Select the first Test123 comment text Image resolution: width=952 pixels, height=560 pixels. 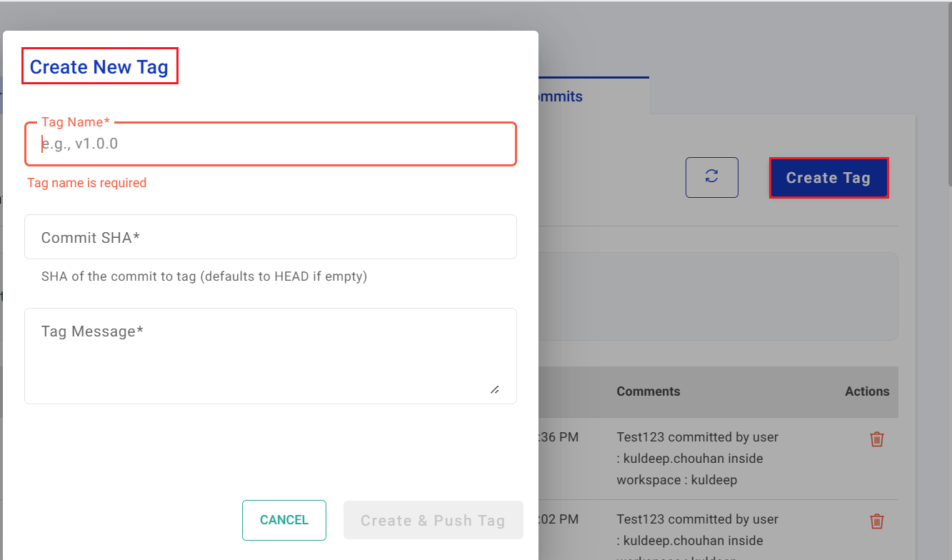point(696,458)
